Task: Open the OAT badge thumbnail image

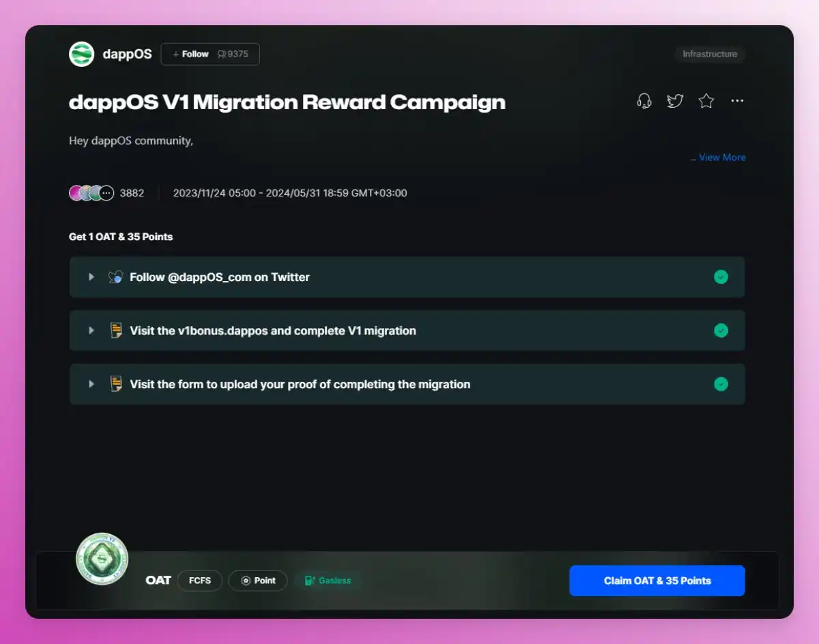Action: pyautogui.click(x=102, y=559)
